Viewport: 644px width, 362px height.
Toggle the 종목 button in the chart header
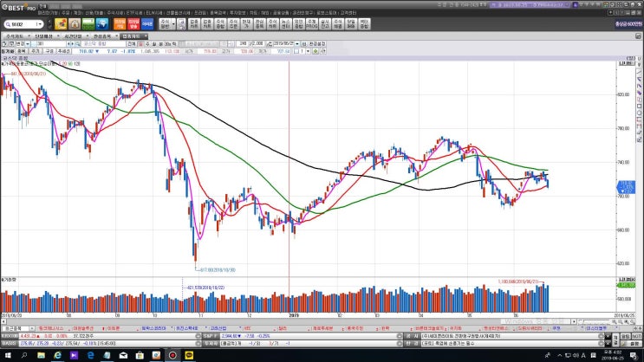pos(22,51)
